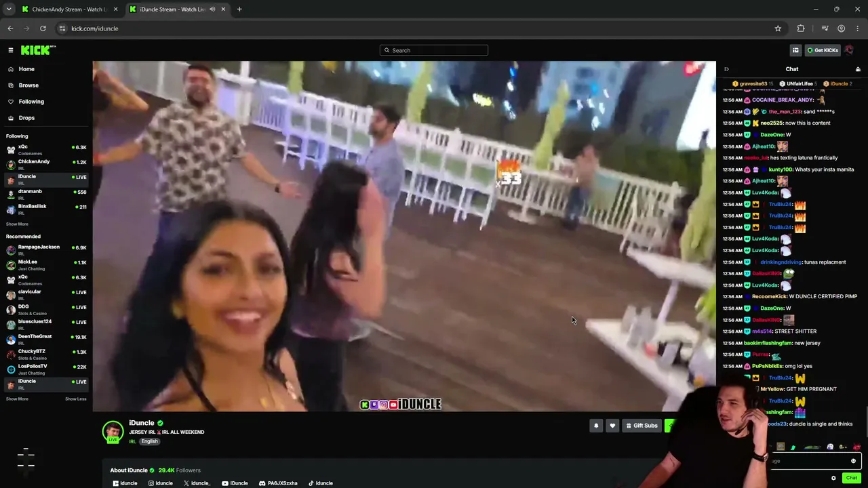Bookmark this page with the star icon
The width and height of the screenshot is (868, 488).
778,28
